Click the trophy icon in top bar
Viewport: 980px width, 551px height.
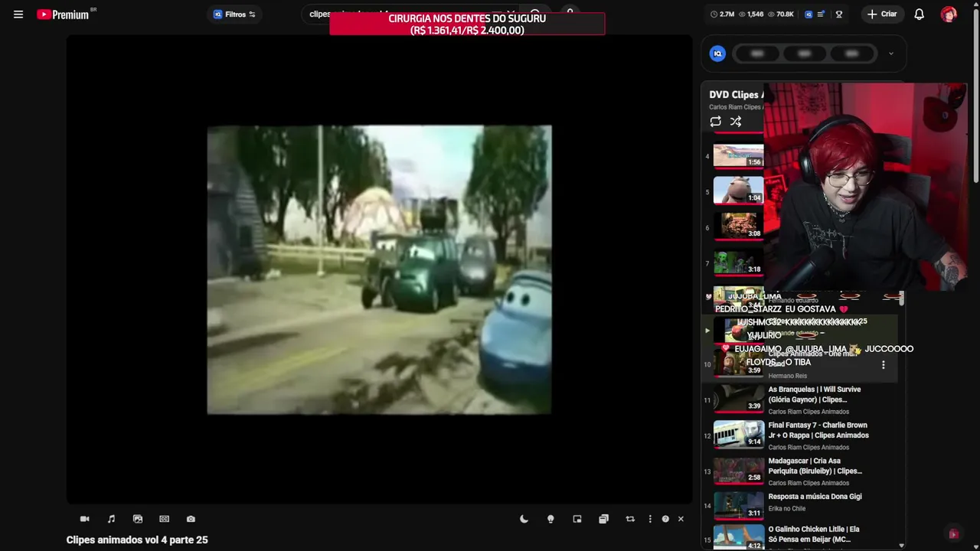coord(839,15)
